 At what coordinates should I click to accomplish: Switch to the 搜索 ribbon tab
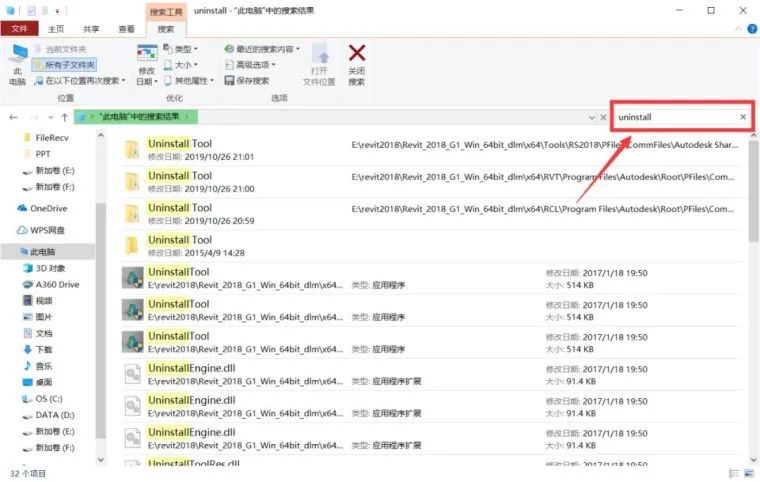[x=166, y=29]
